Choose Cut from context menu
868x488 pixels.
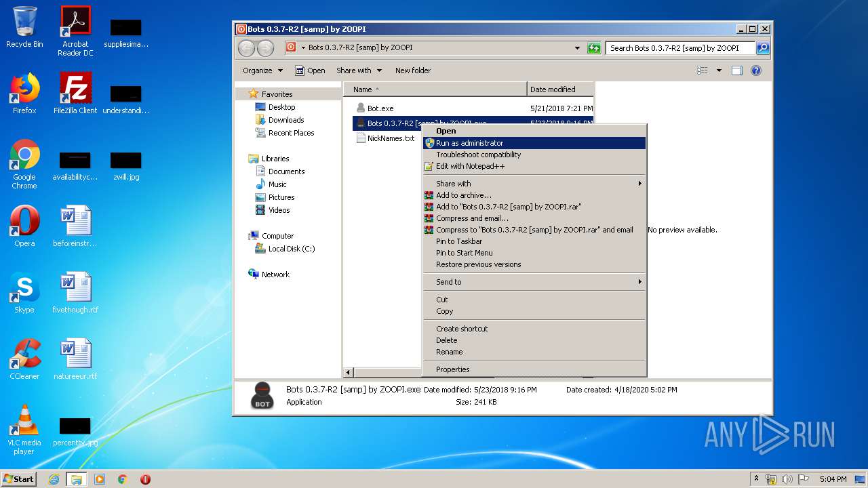pyautogui.click(x=534, y=300)
